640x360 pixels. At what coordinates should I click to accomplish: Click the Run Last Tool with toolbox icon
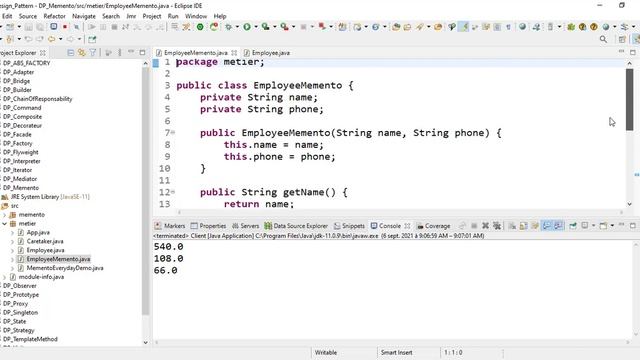(x=284, y=27)
